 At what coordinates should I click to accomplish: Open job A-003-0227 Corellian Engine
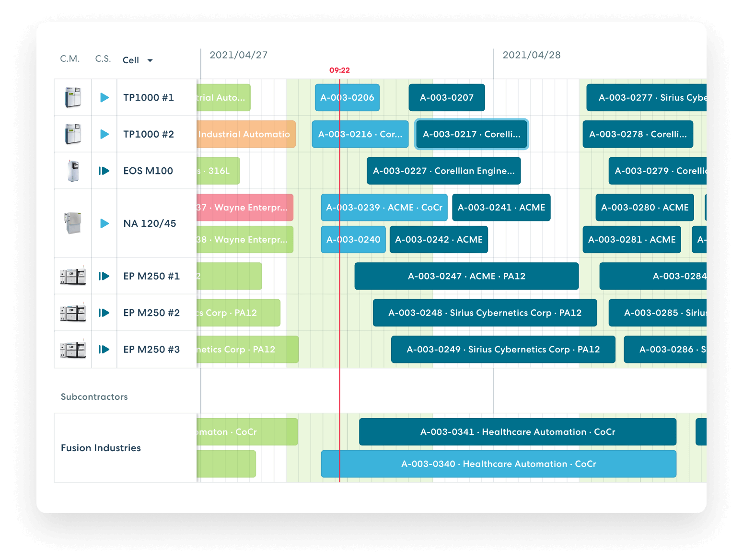coord(444,171)
